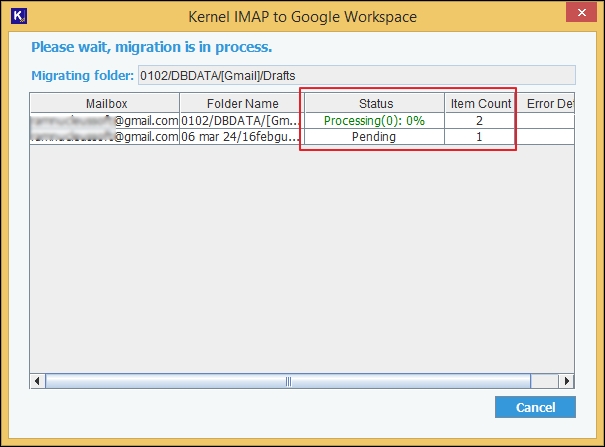Select the Mailbox column header

pyautogui.click(x=105, y=103)
